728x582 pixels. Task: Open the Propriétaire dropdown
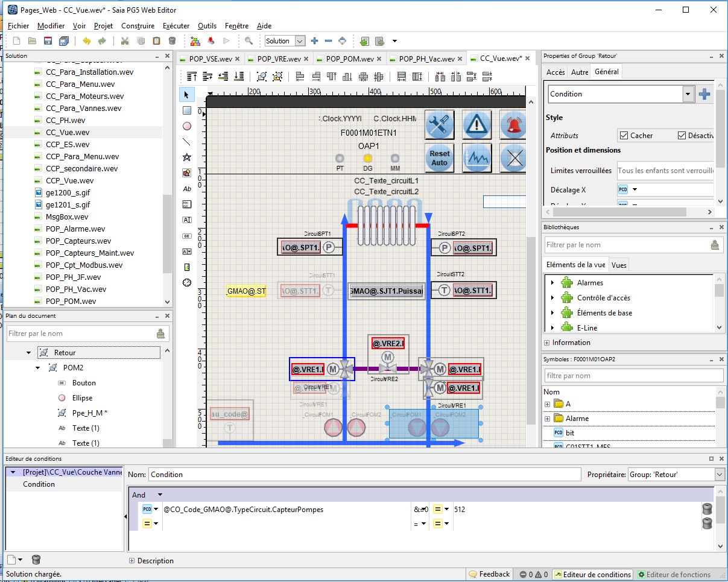click(718, 475)
